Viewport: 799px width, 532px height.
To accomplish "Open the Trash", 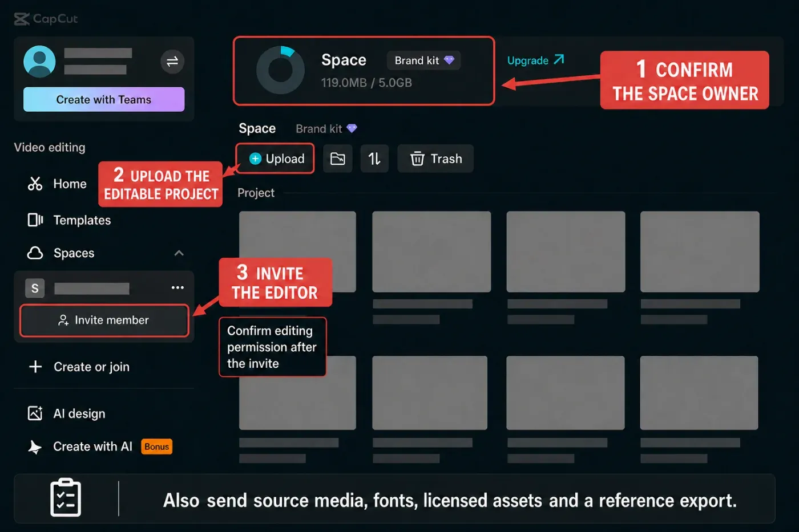I will pyautogui.click(x=435, y=159).
